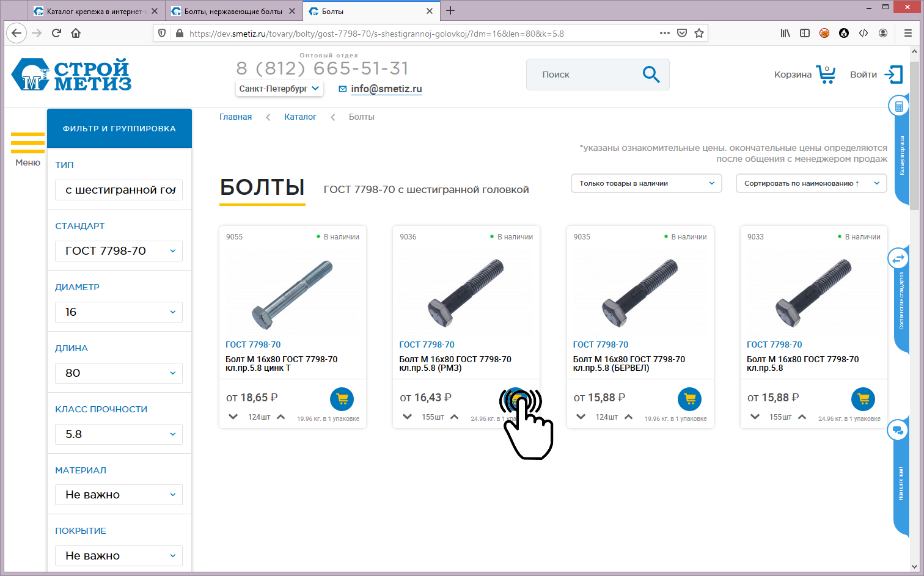Open the hamburger Меню
Screen dimensions: 924x576
[x=28, y=148]
